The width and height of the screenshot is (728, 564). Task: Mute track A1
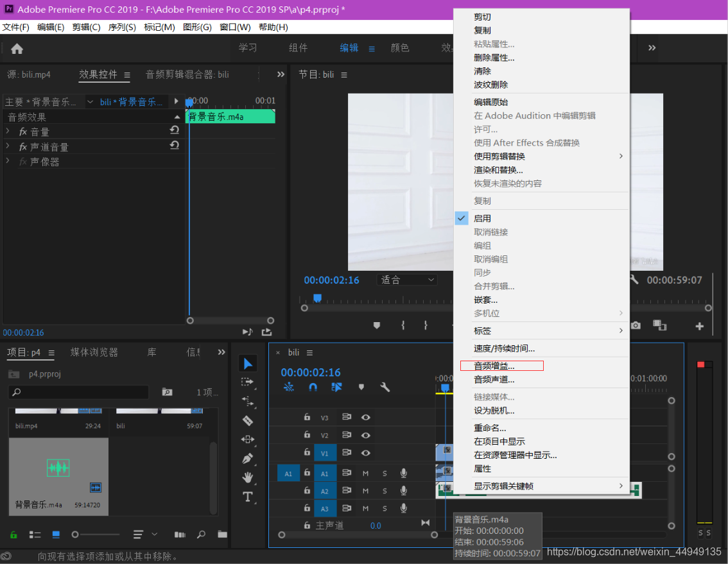(x=365, y=474)
